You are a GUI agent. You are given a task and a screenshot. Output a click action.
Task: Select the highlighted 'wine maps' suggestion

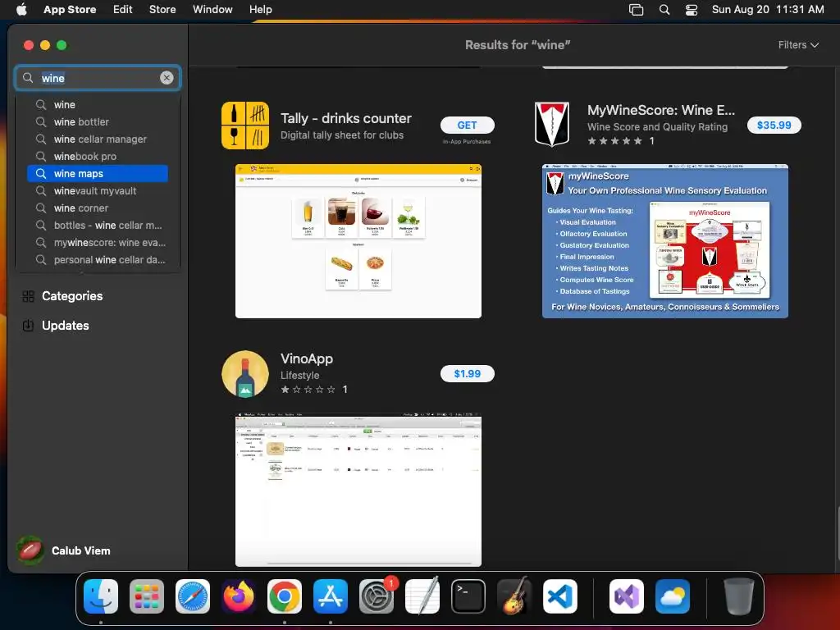98,174
